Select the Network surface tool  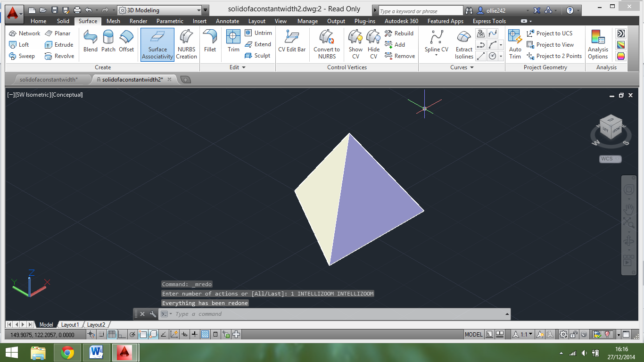[25, 33]
